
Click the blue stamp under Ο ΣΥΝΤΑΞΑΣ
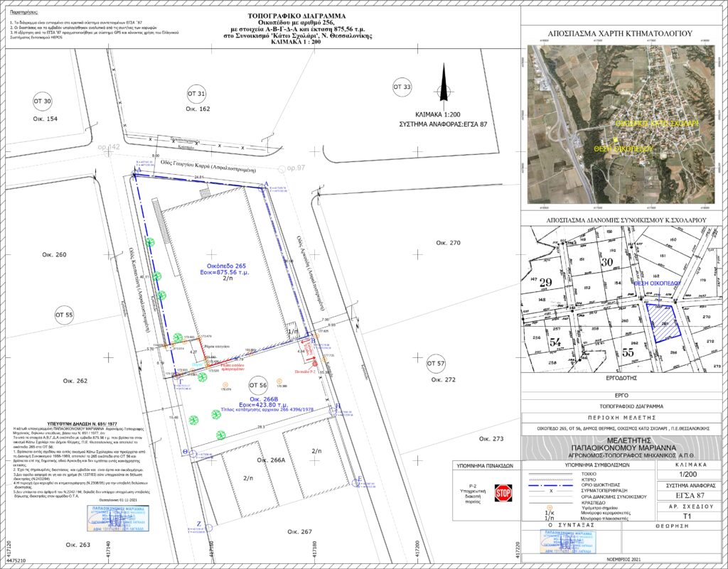tap(569, 541)
